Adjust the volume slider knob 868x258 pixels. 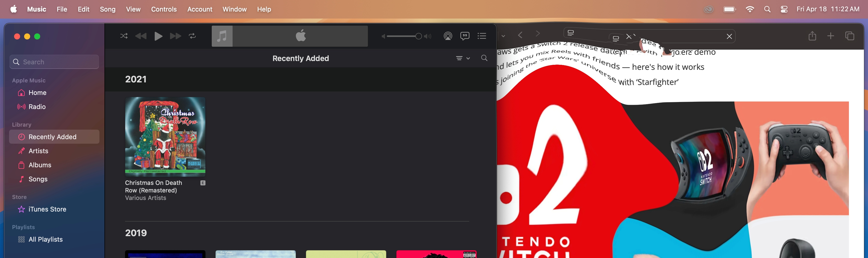tap(418, 36)
